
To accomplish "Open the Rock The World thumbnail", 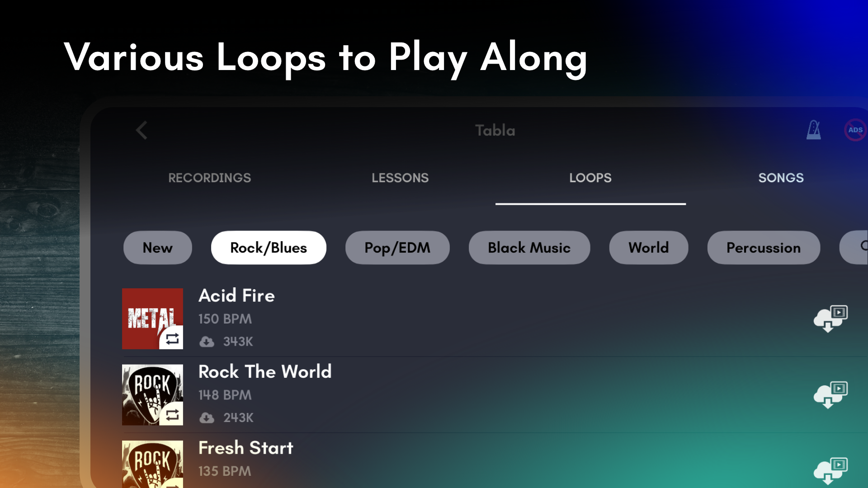I will [x=152, y=394].
